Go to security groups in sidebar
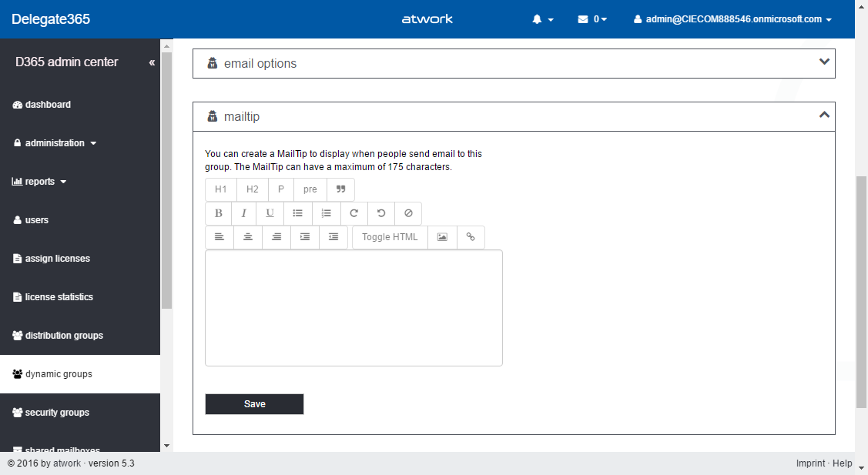 click(x=57, y=413)
